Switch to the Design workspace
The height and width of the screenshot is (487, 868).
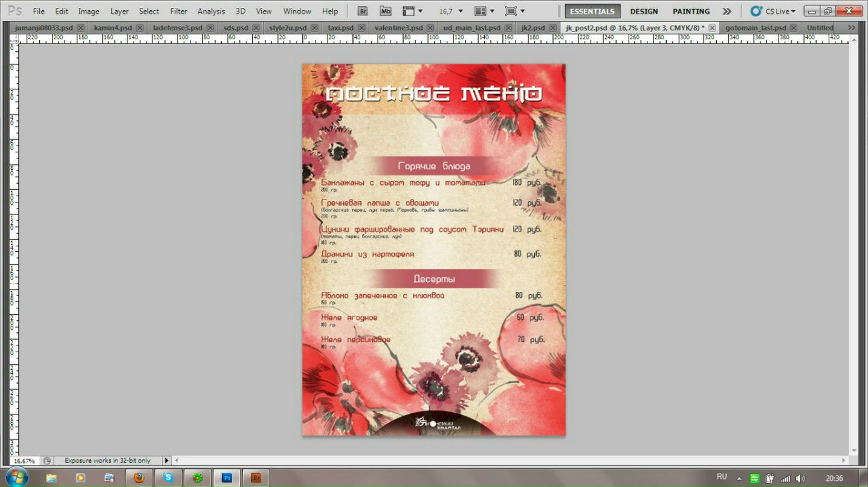(x=644, y=11)
